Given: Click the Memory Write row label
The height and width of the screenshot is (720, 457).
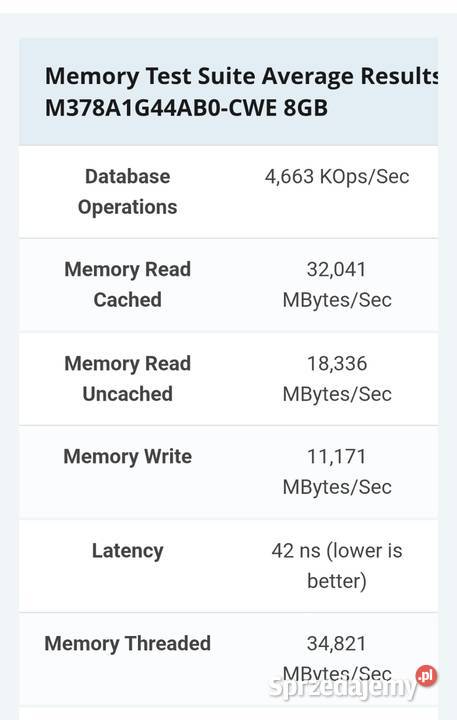Looking at the screenshot, I should pyautogui.click(x=128, y=456).
